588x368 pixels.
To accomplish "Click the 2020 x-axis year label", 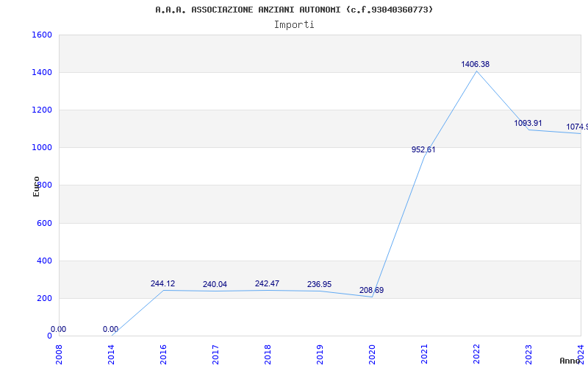I will pos(372,354).
